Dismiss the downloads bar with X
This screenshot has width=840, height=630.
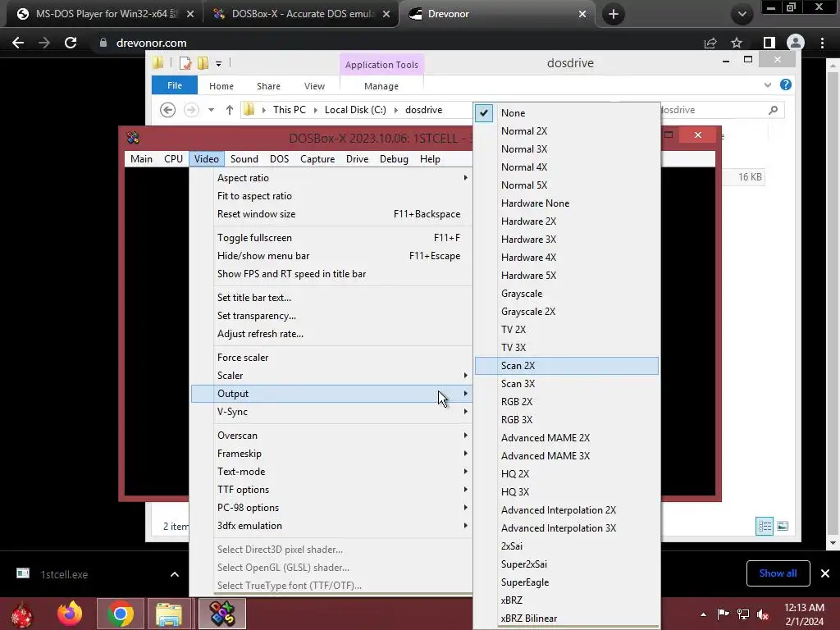coord(825,573)
